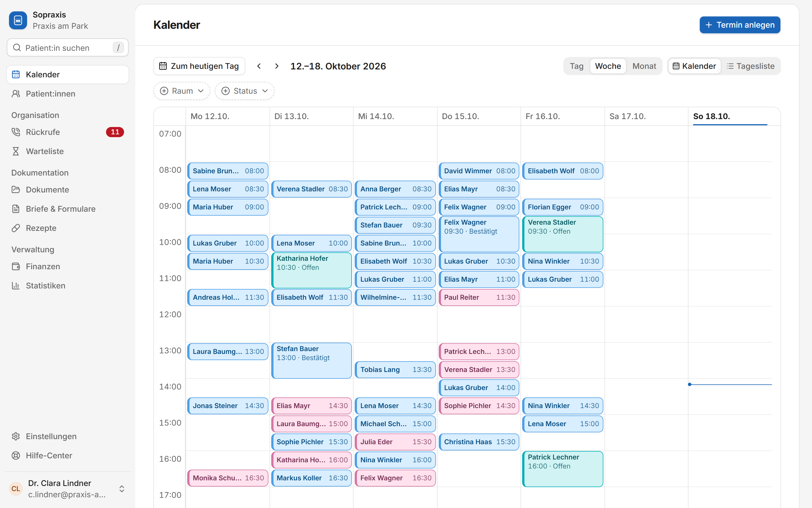Image resolution: width=812 pixels, height=508 pixels.
Task: Switch to Tagesliste display mode
Action: pyautogui.click(x=751, y=66)
